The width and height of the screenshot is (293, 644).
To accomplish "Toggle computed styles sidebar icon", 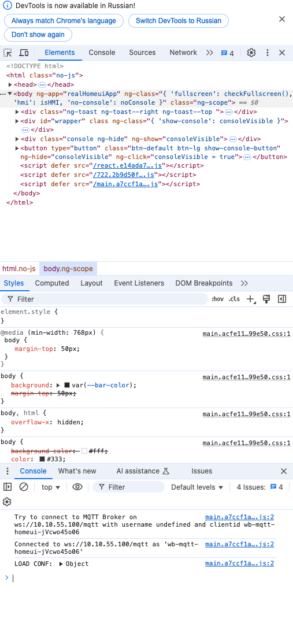I will (282, 299).
